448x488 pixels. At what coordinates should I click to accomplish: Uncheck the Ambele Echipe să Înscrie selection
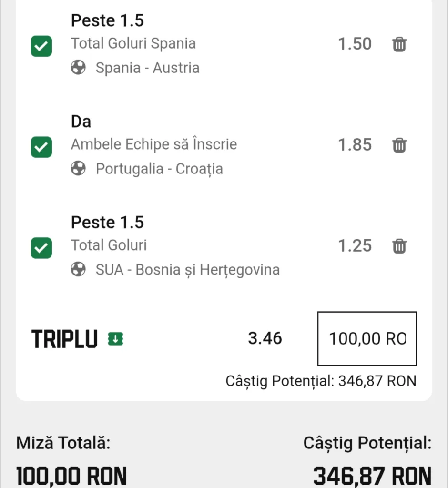[x=41, y=147]
